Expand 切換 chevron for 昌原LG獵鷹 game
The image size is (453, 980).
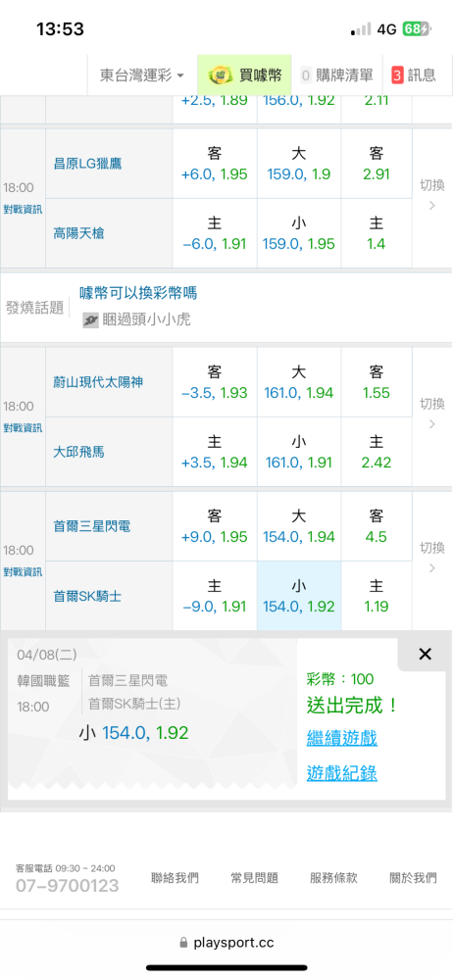point(431,206)
